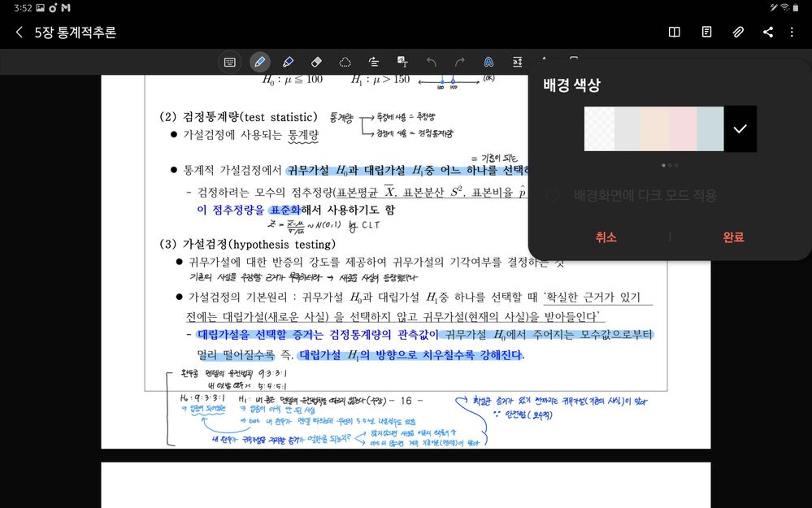Viewport: 812px width, 508px height.
Task: Open the blue text style A icon
Action: 489,62
